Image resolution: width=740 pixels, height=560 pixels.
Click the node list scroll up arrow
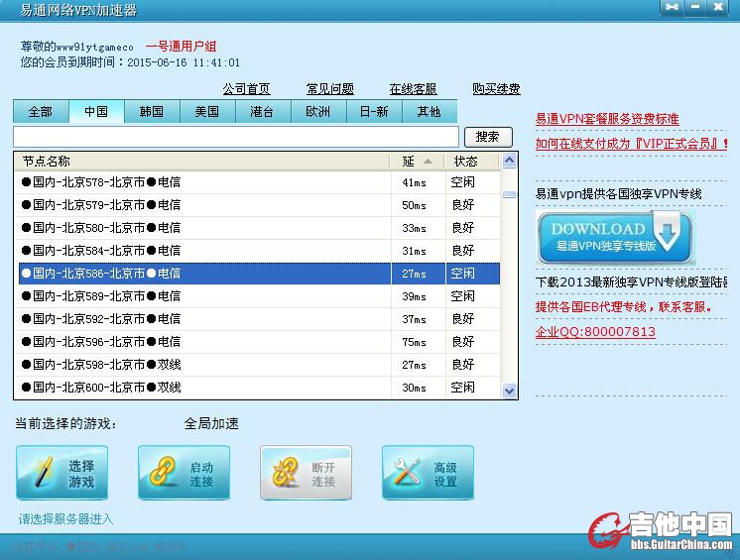click(509, 162)
